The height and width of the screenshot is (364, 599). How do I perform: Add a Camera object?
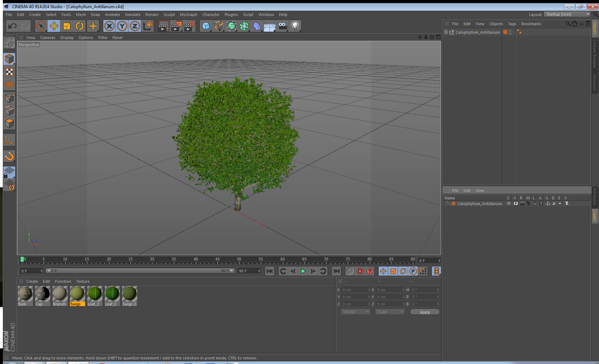pyautogui.click(x=282, y=26)
